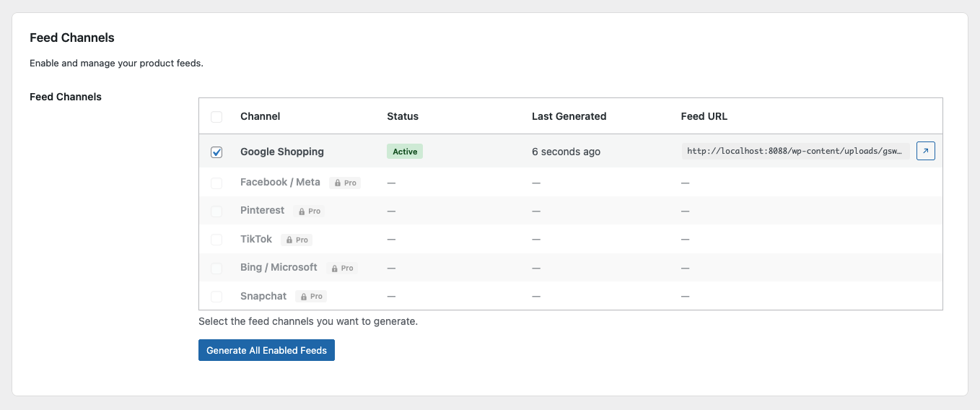Click the Last Generated column header
The width and height of the screenshot is (980, 410).
(x=569, y=116)
